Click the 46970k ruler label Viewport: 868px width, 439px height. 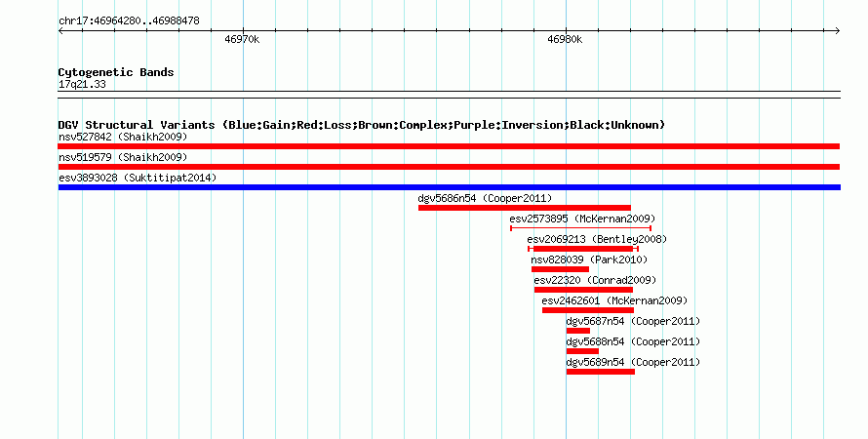(x=242, y=40)
